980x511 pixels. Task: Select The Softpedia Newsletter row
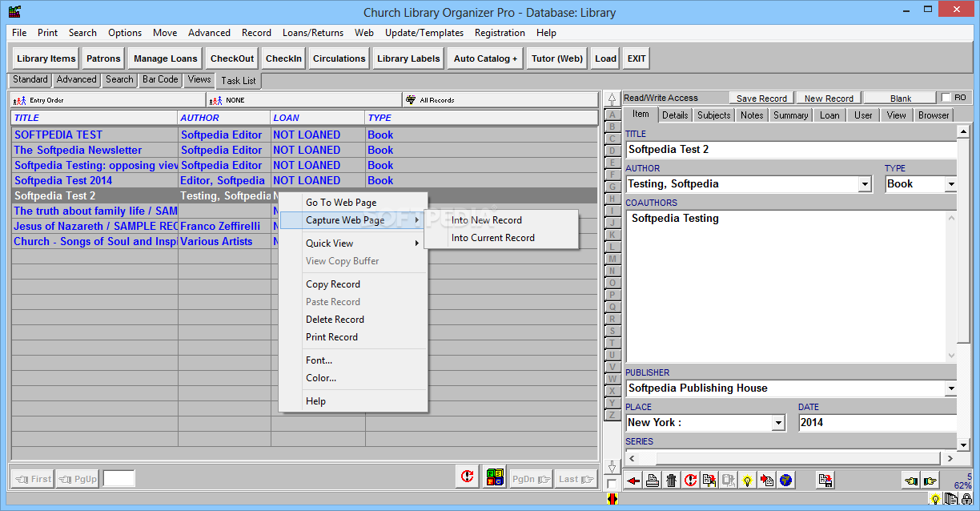[x=304, y=151]
